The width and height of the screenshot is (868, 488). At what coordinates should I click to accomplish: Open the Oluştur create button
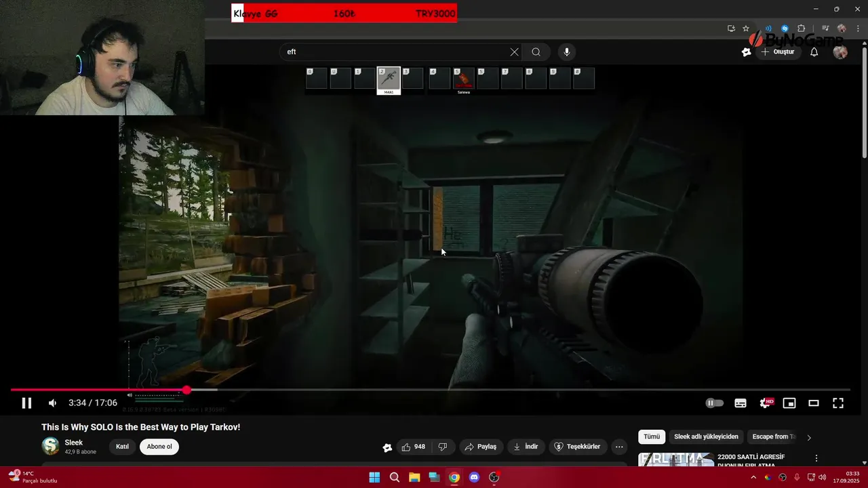coord(778,52)
